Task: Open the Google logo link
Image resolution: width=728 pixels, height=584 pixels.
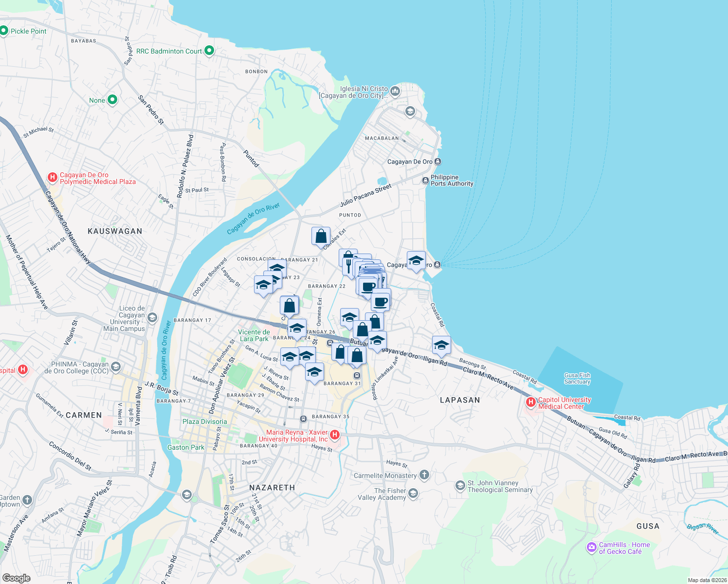Action: [17, 578]
